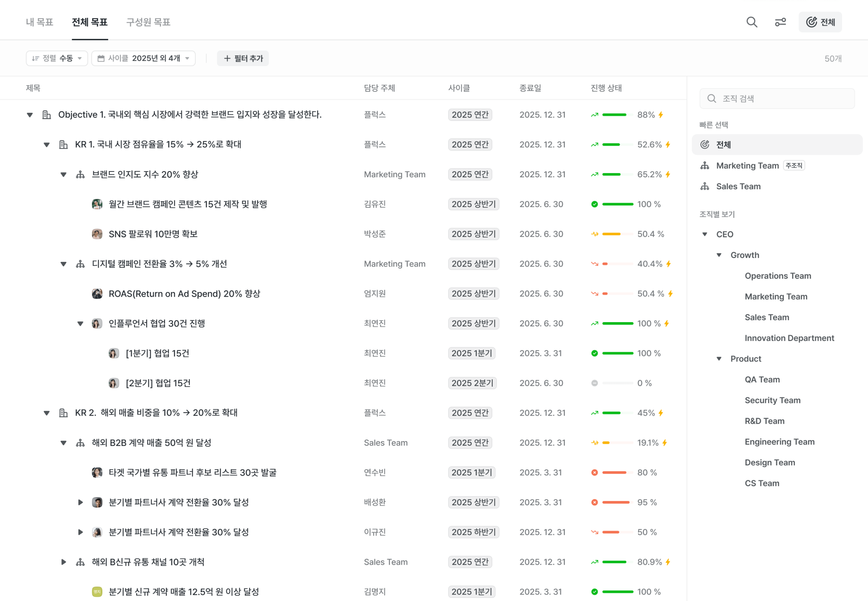Viewport: 868px width, 601px height.
Task: Expand 해외 B신규 유통 채널 10곳 개척 row
Action: click(64, 562)
